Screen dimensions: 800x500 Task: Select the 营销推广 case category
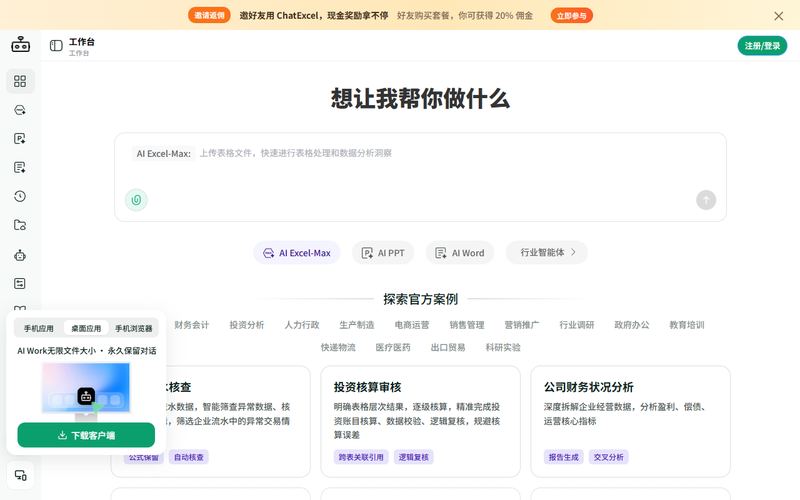coord(522,325)
